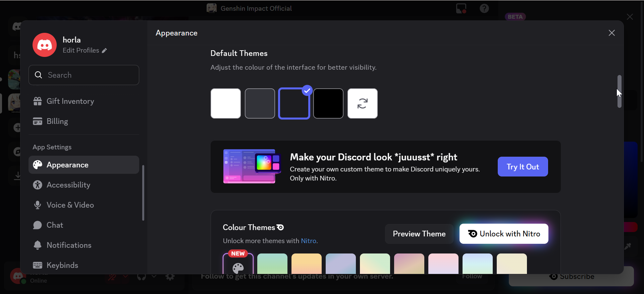Open Keybinds settings
Screen dimensions: 644x294
point(84,265)
